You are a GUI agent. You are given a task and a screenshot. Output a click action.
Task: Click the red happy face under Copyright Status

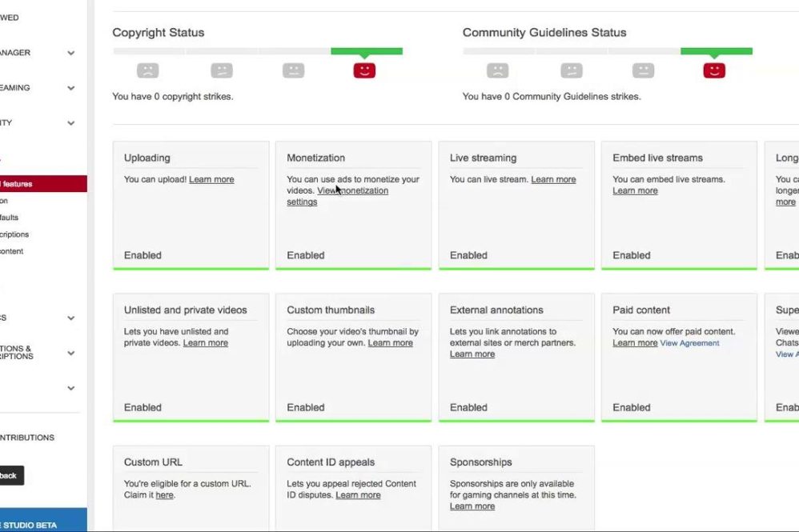(364, 70)
